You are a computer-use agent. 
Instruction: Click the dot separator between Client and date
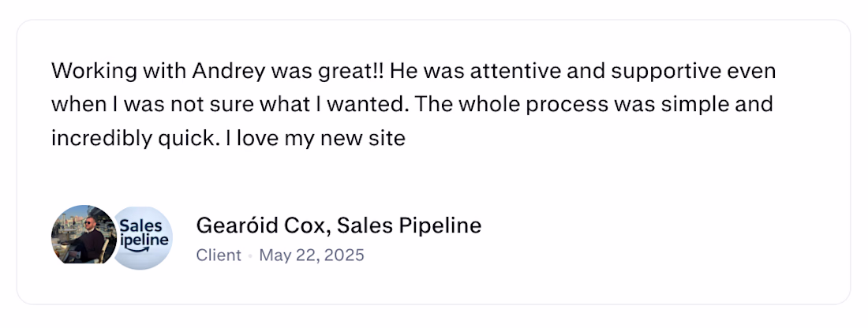coord(250,256)
